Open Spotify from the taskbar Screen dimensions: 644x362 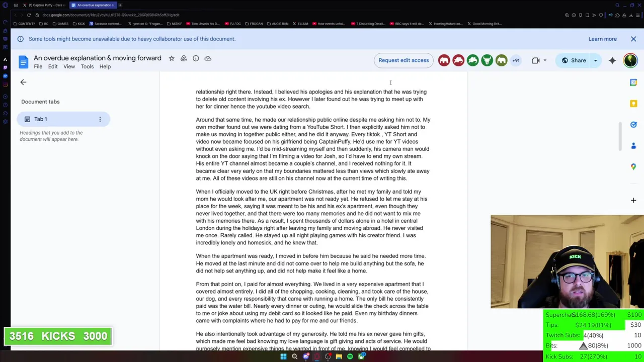350,356
